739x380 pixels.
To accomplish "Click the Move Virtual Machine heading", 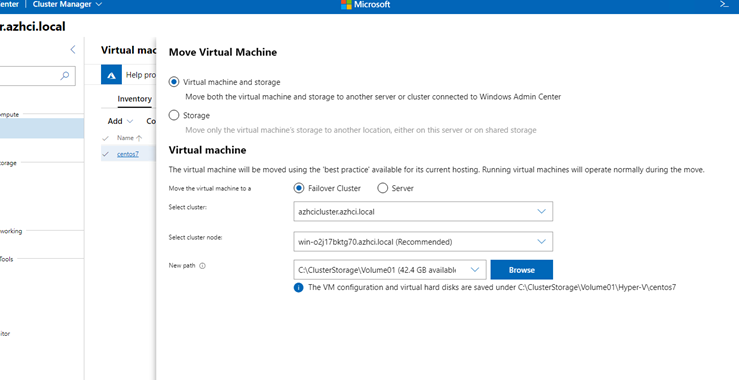I will pos(223,52).
